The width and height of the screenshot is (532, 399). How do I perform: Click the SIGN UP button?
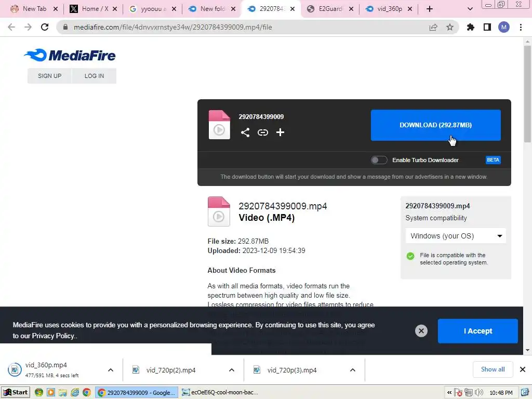(49, 76)
